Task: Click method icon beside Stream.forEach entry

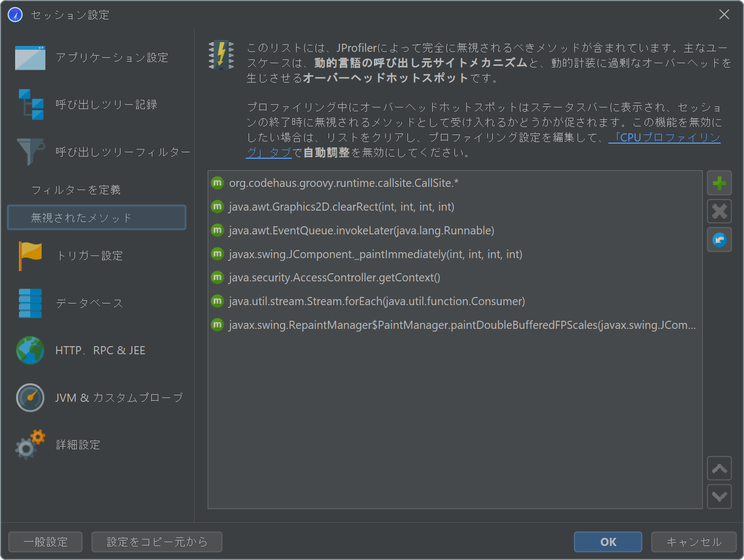Action: tap(217, 301)
